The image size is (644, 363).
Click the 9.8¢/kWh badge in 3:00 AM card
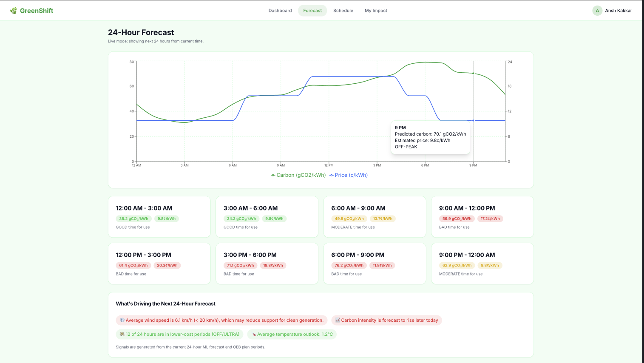274,219
